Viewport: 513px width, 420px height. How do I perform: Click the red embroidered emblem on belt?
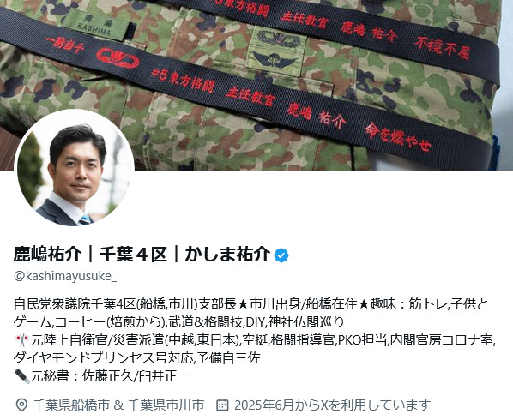[x=118, y=57]
